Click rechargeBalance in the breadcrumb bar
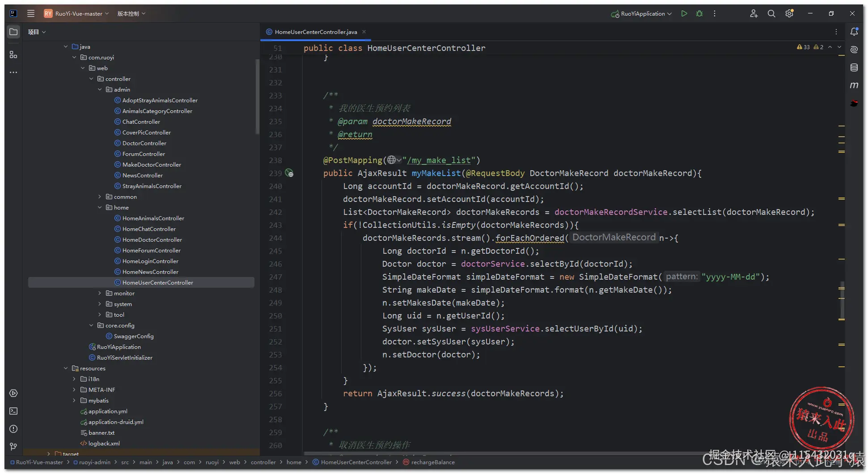868x474 pixels. [432, 462]
